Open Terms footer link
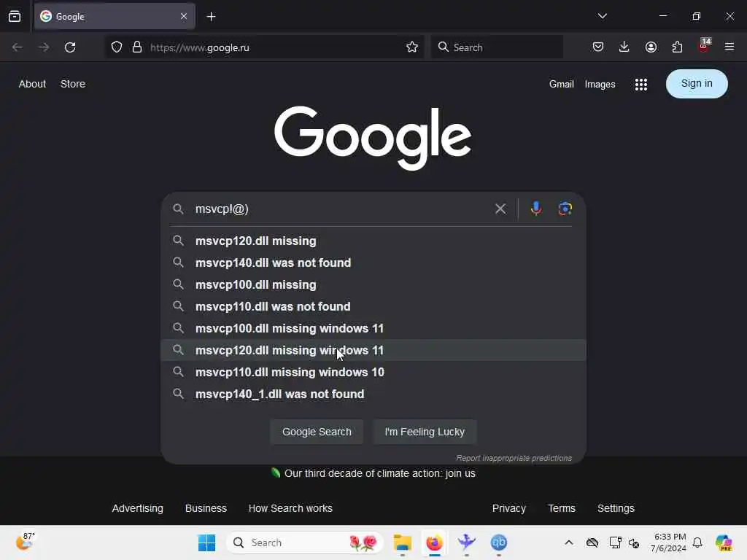 point(562,508)
